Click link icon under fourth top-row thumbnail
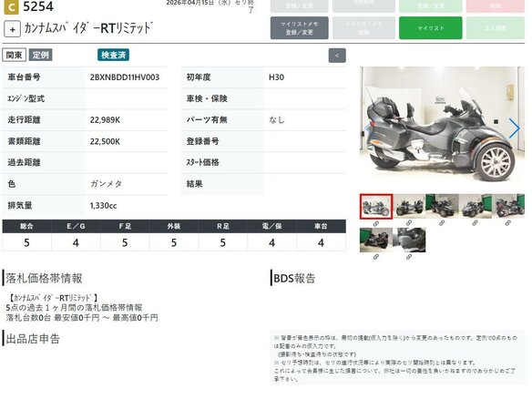This screenshot has height=399, width=532. [x=475, y=223]
